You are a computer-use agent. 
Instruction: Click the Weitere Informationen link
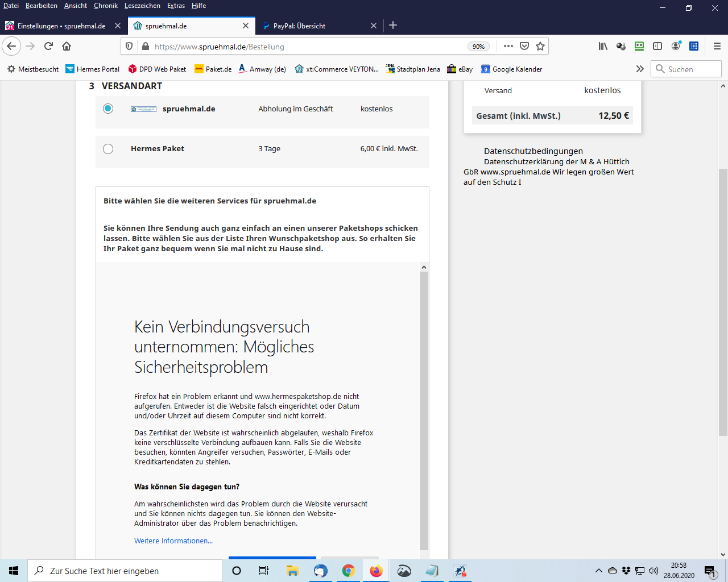click(173, 541)
